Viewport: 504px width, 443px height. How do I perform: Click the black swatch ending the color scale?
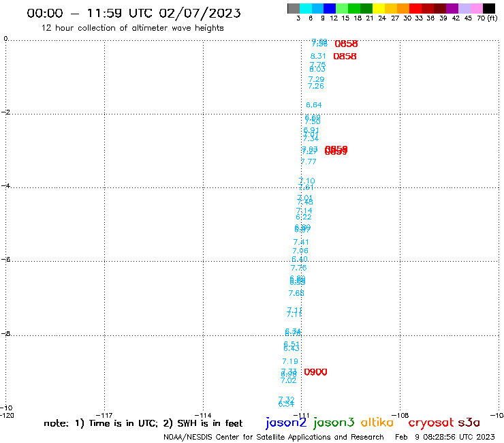[x=489, y=9]
